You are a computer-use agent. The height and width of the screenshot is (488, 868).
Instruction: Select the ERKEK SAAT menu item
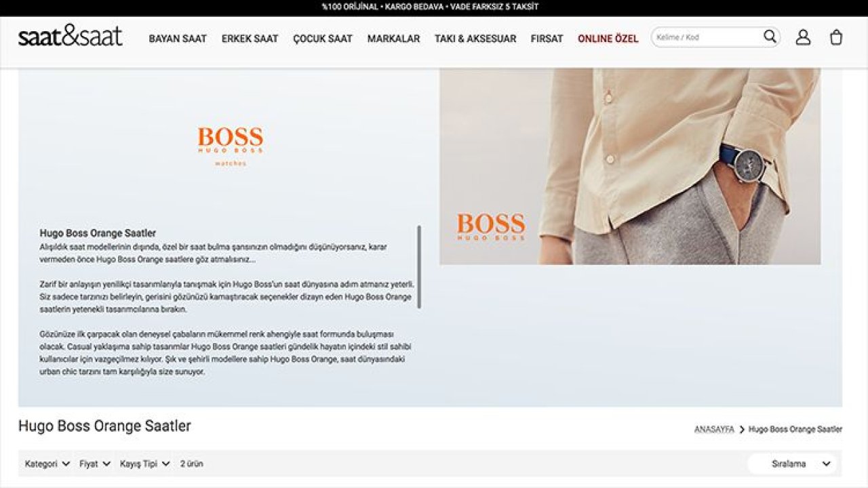249,39
